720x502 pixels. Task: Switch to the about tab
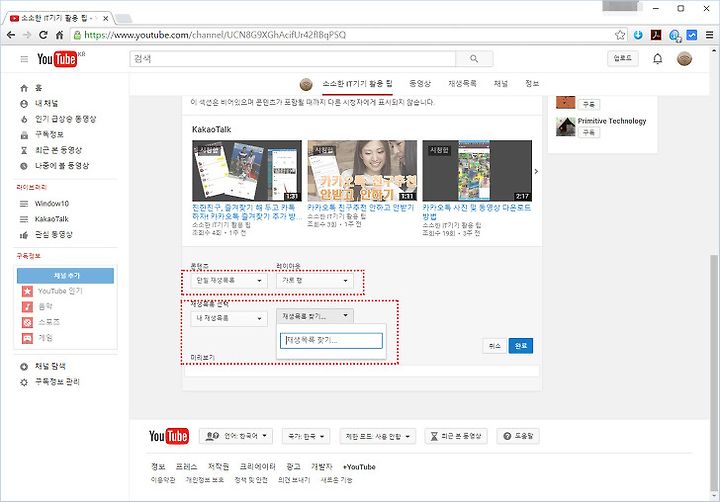click(532, 84)
